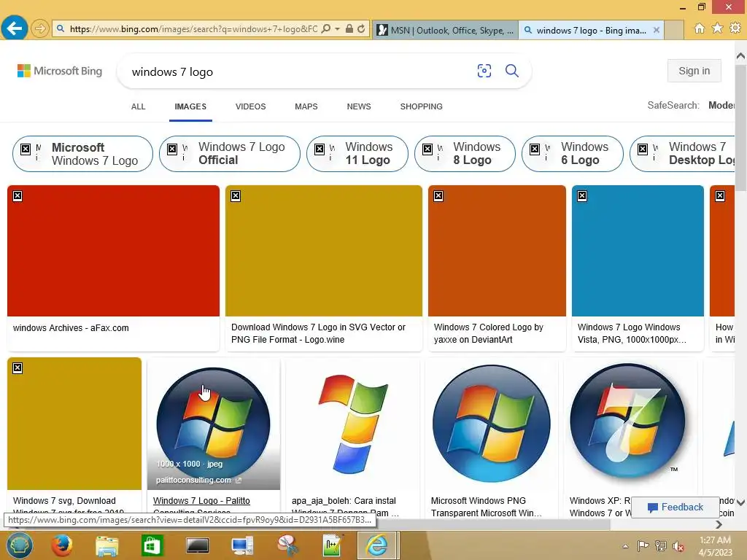Select the IMAGES tab

[x=190, y=106]
